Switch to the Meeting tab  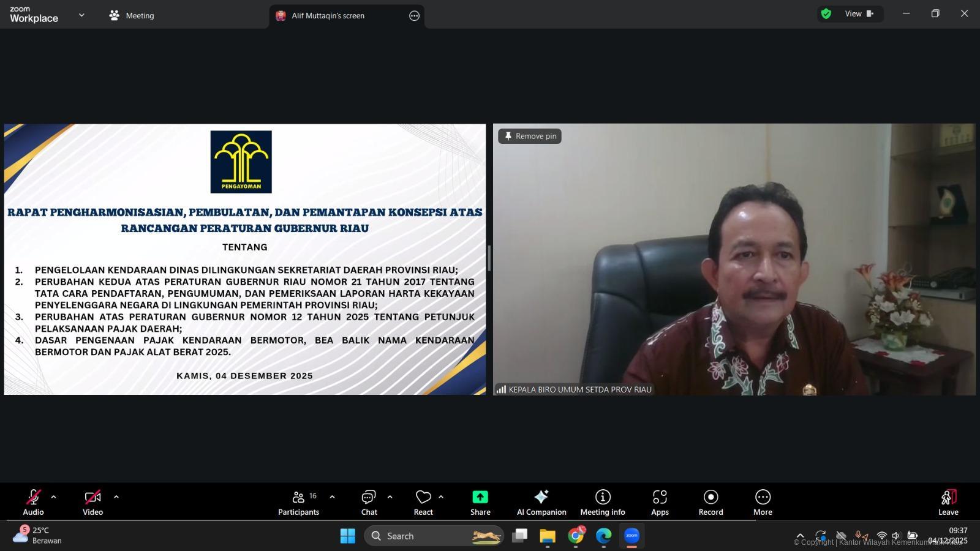tap(131, 15)
